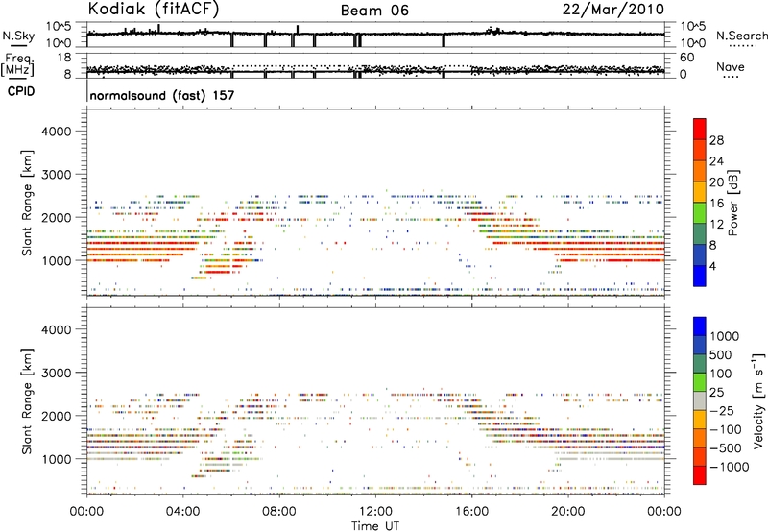
Task: Click the '16:00' time axis tick label
Action: coord(471,512)
